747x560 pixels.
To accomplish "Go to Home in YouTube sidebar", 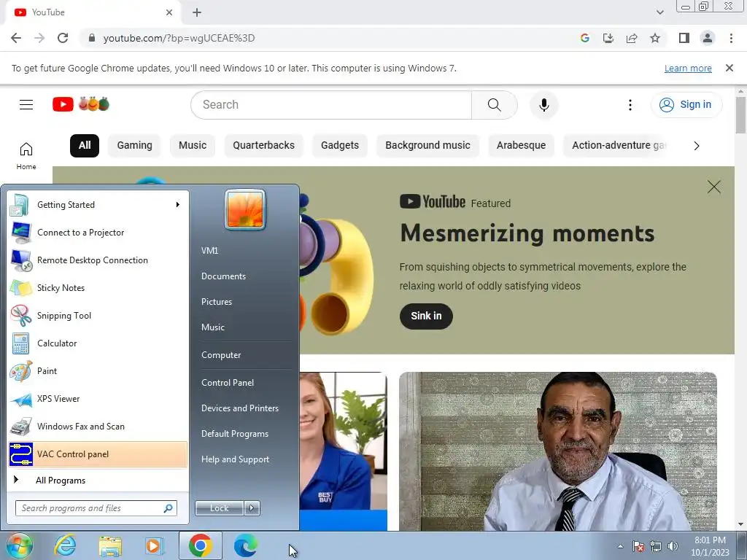I will [26, 156].
